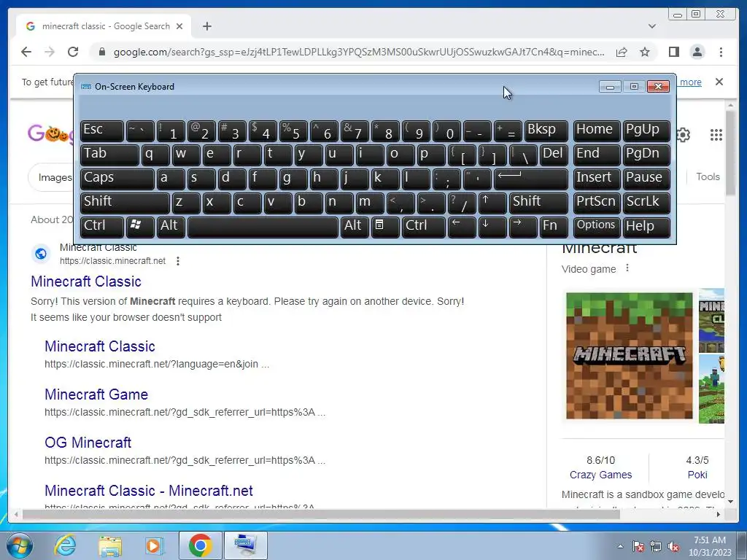Viewport: 747px width, 560px height.
Task: Open the Windows Start button
Action: [x=18, y=545]
